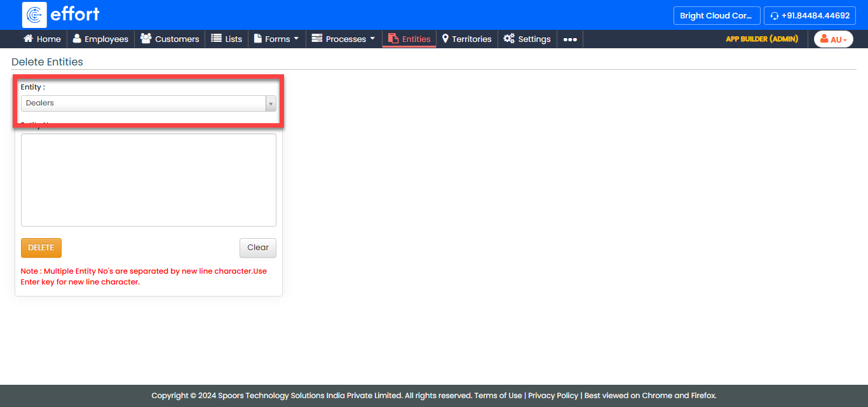This screenshot has height=407, width=868.
Task: Click the Bright Cloud company button
Action: [716, 16]
